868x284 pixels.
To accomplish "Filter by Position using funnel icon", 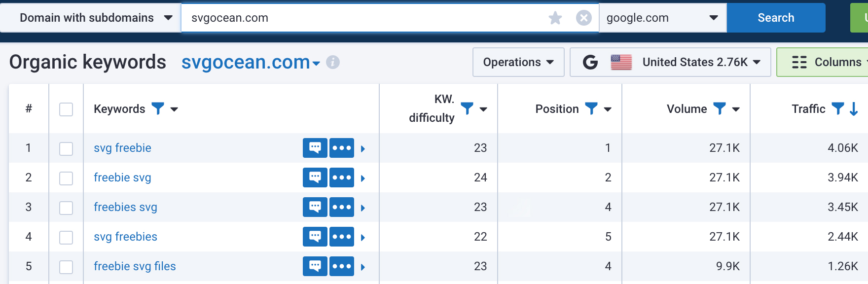I will tap(591, 108).
